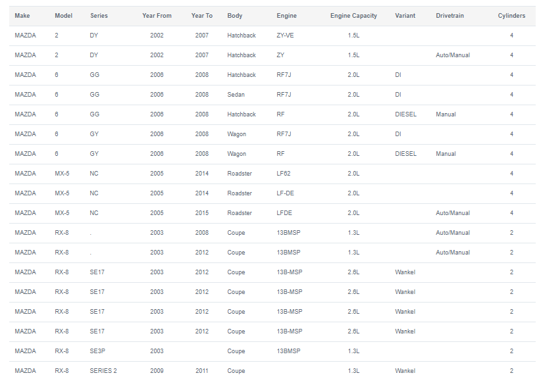Screen dimensions: 539x392
Task: Click year 2009 in the Year From column
Action: point(157,371)
